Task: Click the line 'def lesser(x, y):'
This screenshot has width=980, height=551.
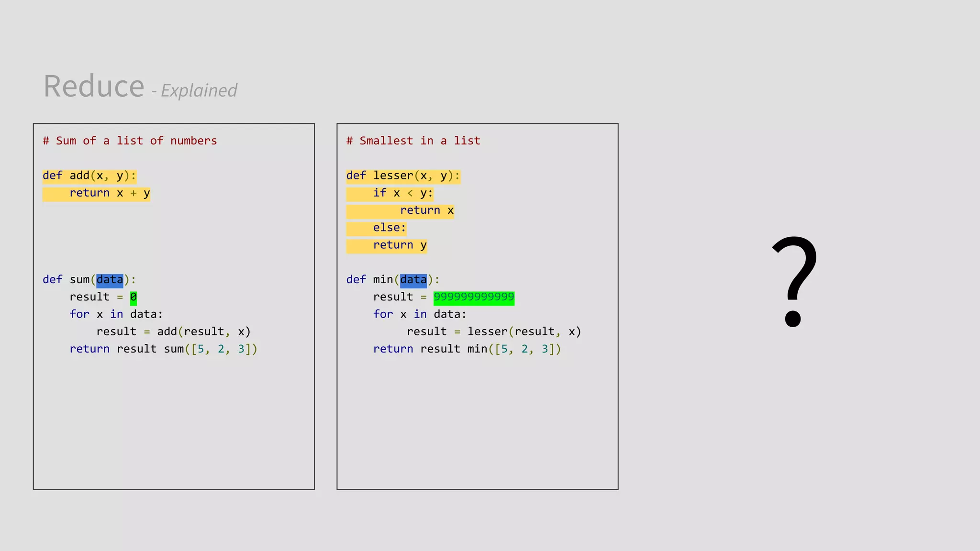Action: tap(403, 176)
